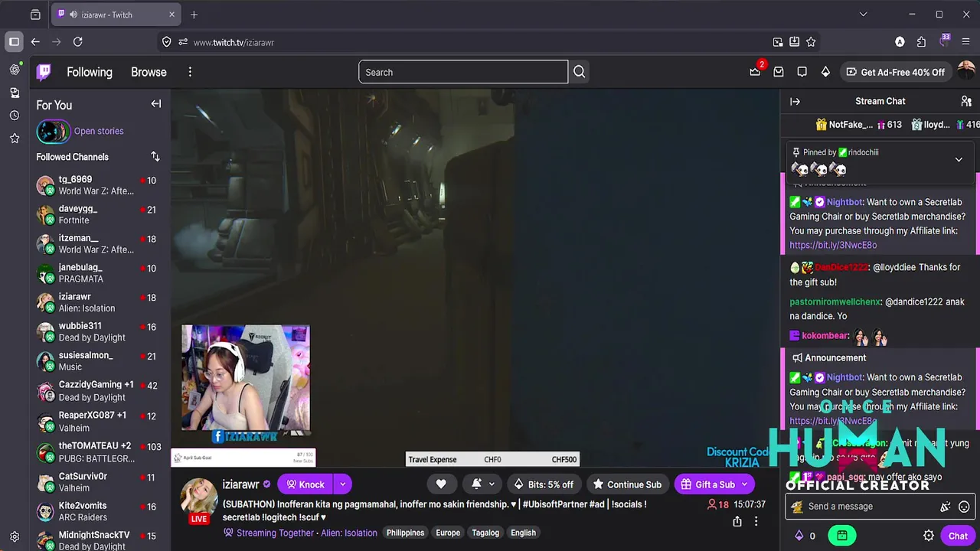Click the browser address bar URL
Viewport: 980px width, 551px height.
[234, 42]
